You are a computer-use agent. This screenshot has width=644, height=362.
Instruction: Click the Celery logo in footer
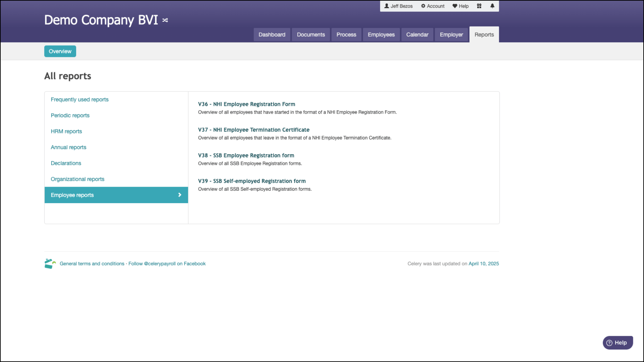tap(50, 263)
